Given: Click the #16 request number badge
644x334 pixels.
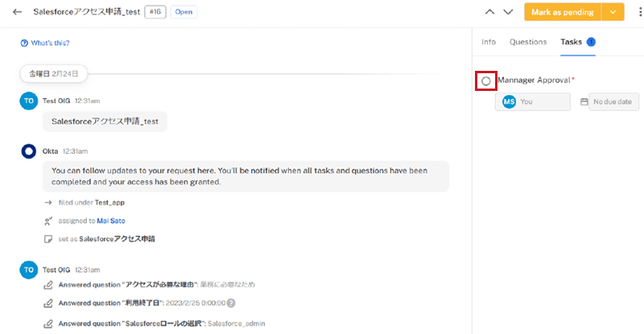Looking at the screenshot, I should tap(155, 12).
